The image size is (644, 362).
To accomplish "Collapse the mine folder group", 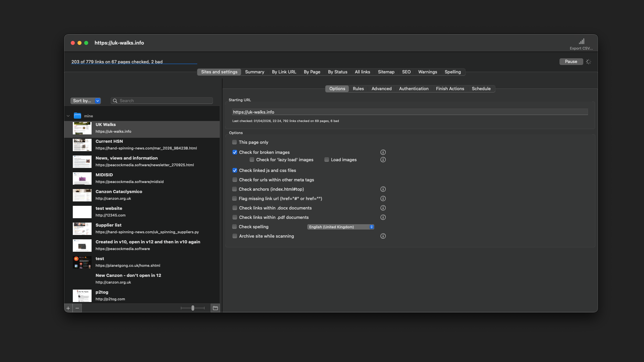I will click(68, 116).
